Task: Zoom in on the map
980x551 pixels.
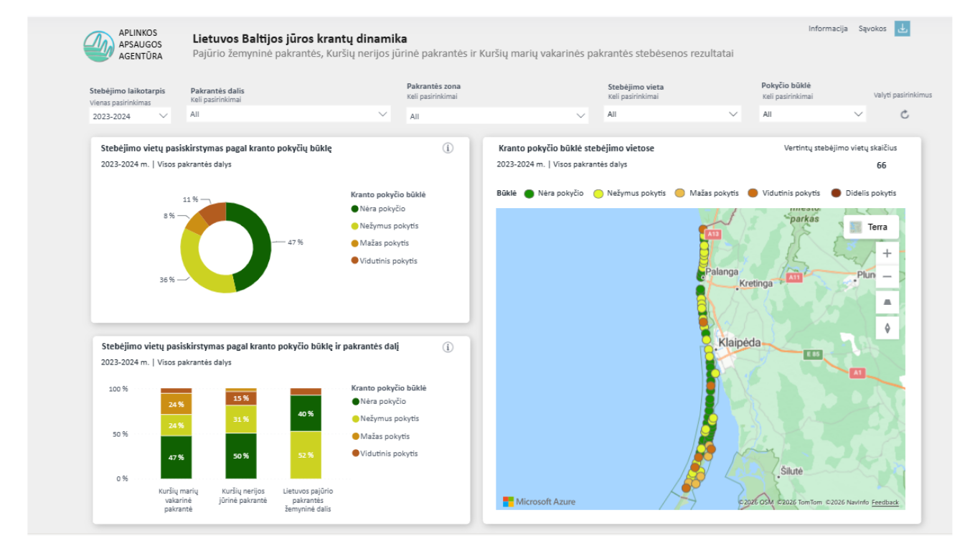Action: tap(887, 253)
